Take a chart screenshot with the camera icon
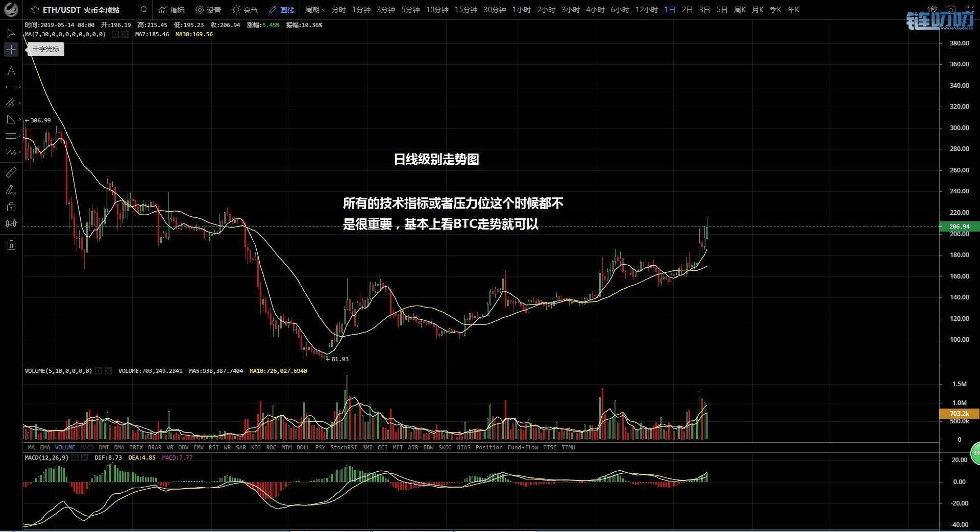 [950, 10]
